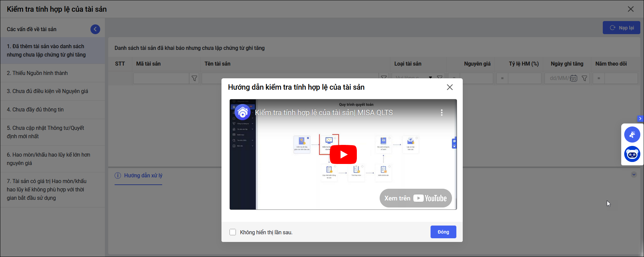Viewport: 644px width, 257px height.
Task: Click the filter icon for Mã tài sản
Action: 194,78
